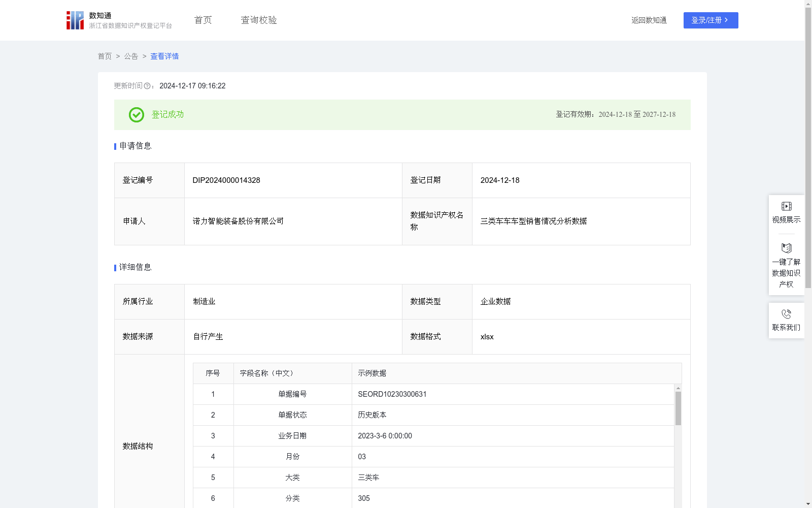Open the 查询校验 navigation menu item
Viewport: 812px width, 508px height.
coord(259,20)
